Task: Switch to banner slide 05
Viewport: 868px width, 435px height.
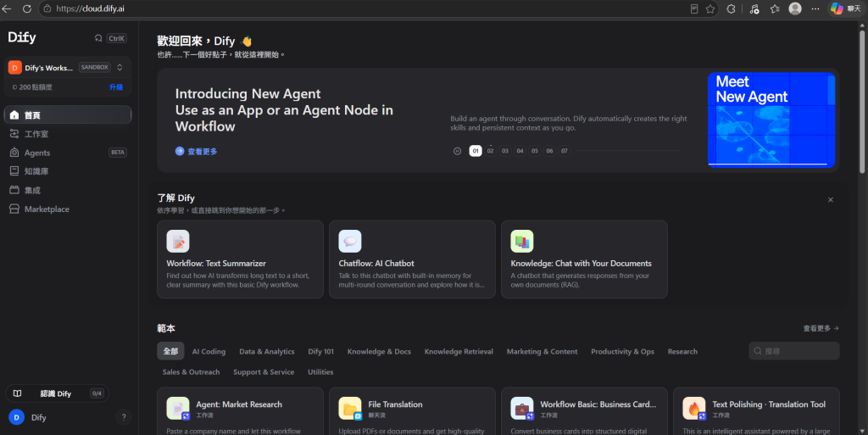Action: tap(535, 151)
